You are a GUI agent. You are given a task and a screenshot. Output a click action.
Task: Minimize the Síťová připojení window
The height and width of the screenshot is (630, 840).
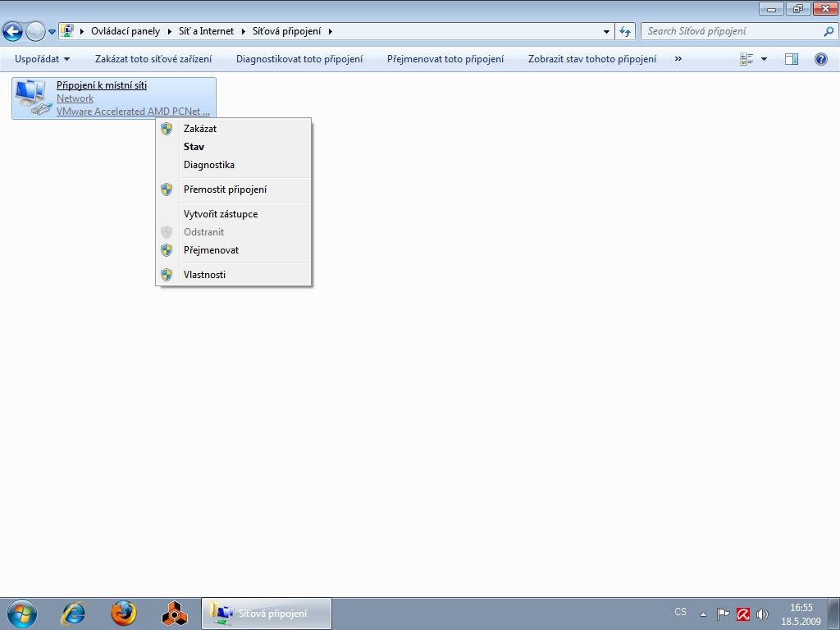coord(771,8)
